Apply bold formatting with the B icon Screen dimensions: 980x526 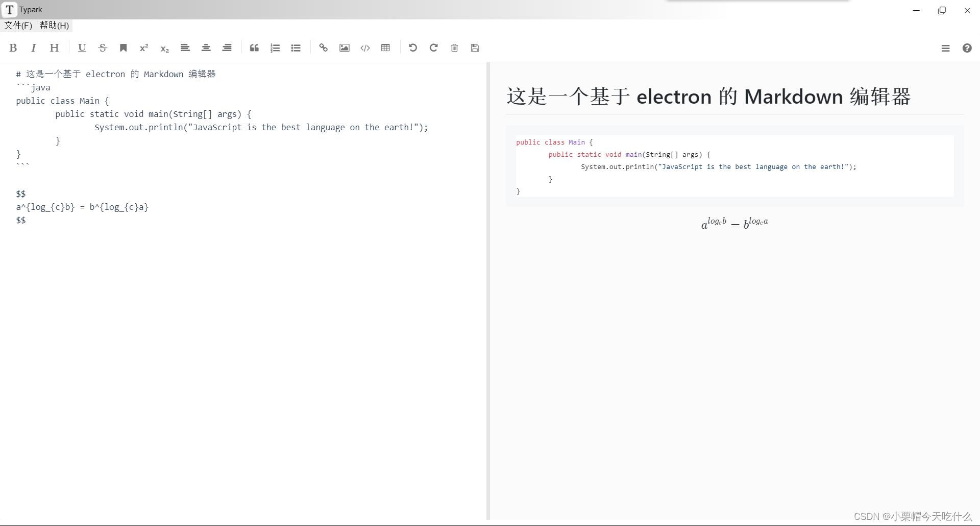13,48
